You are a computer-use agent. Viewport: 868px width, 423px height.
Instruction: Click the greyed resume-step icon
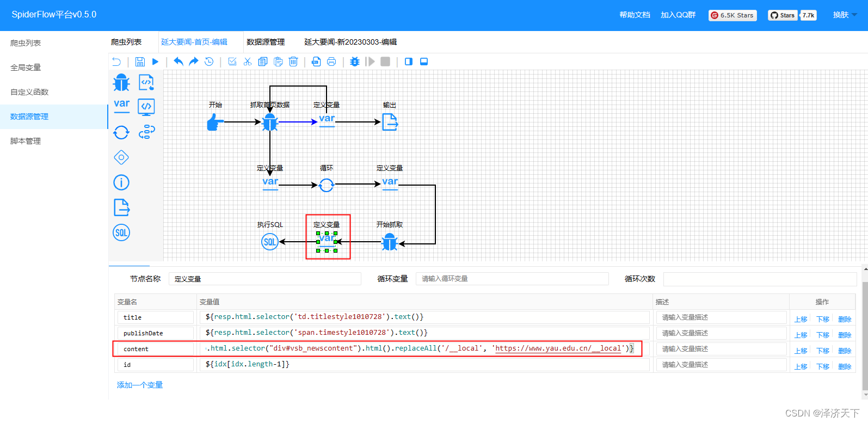pyautogui.click(x=370, y=62)
